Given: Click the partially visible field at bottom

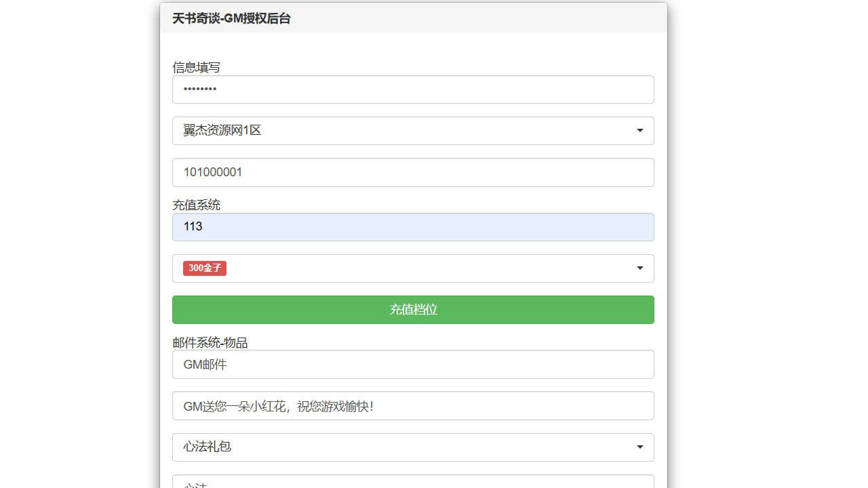Looking at the screenshot, I should coord(412,482).
